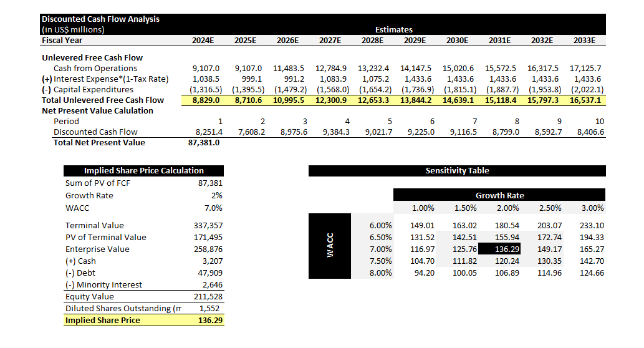Click the Growth Rate sensitivity header

(x=499, y=195)
